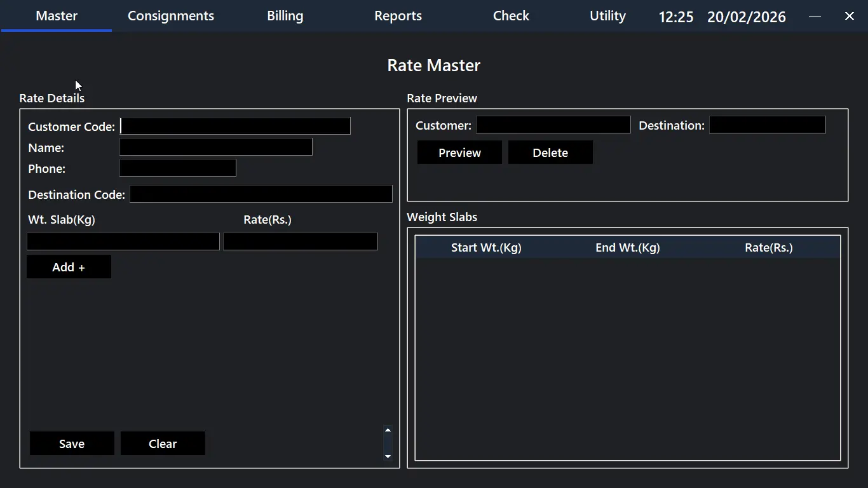Click the Customer field in Rate Preview
The height and width of the screenshot is (488, 868).
point(553,125)
